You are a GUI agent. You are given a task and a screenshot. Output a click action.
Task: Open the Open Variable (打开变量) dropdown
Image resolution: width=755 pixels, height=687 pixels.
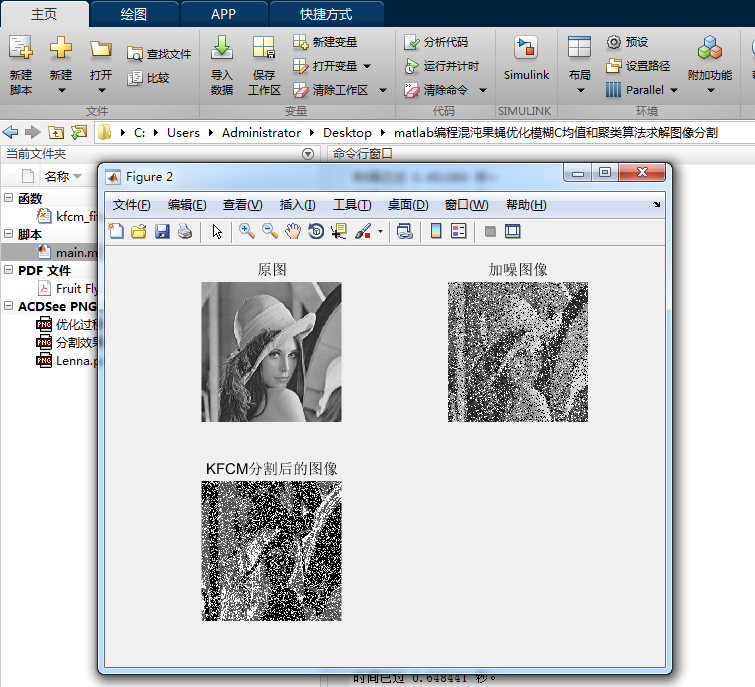(x=367, y=66)
